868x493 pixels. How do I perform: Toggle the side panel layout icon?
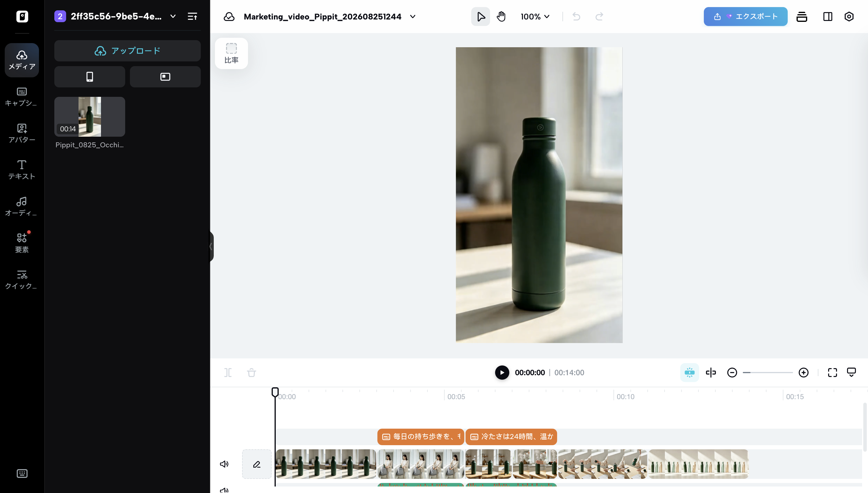pos(828,17)
